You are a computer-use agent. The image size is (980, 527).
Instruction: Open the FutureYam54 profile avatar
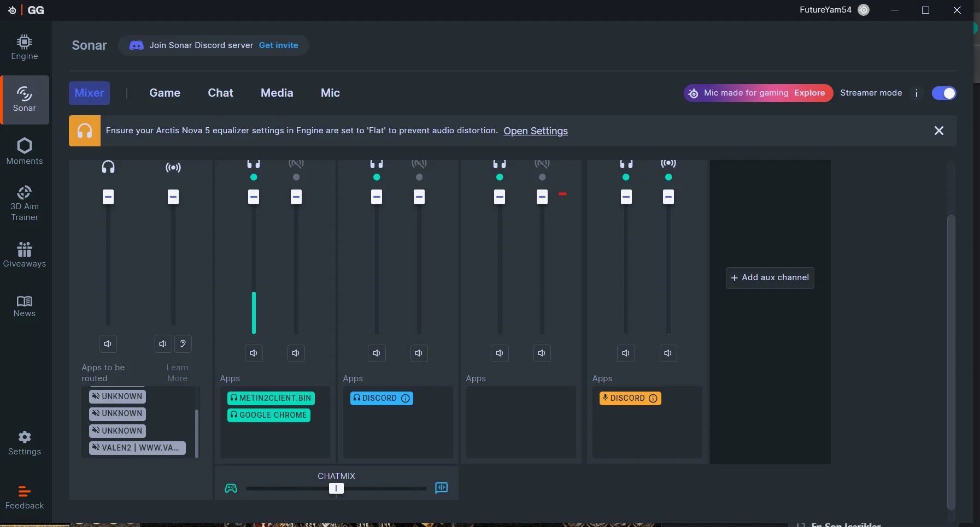pos(864,10)
